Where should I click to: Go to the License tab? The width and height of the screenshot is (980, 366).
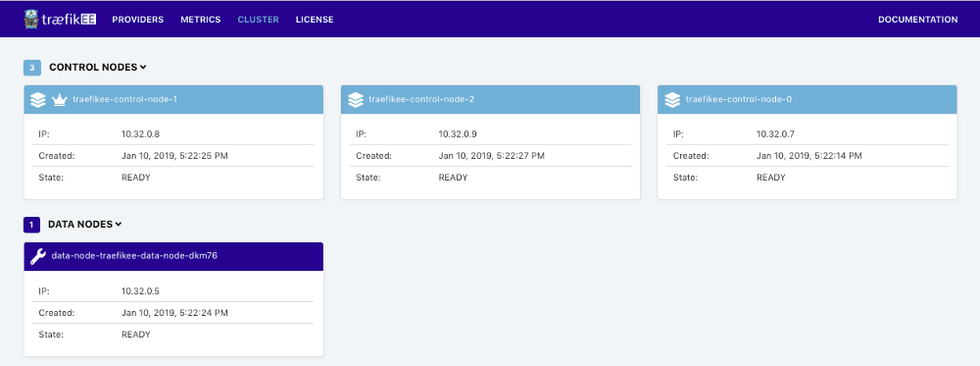click(x=315, y=20)
